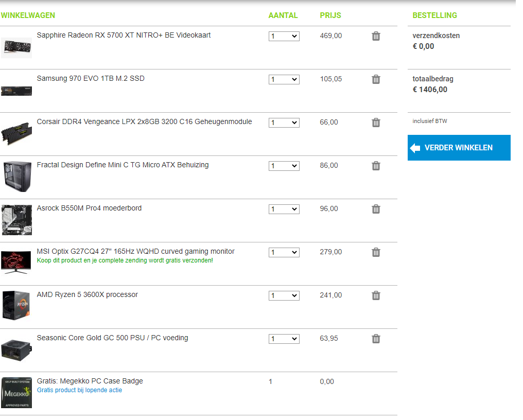The height and width of the screenshot is (420, 523).
Task: Click the price 63,95
Action: (x=329, y=338)
